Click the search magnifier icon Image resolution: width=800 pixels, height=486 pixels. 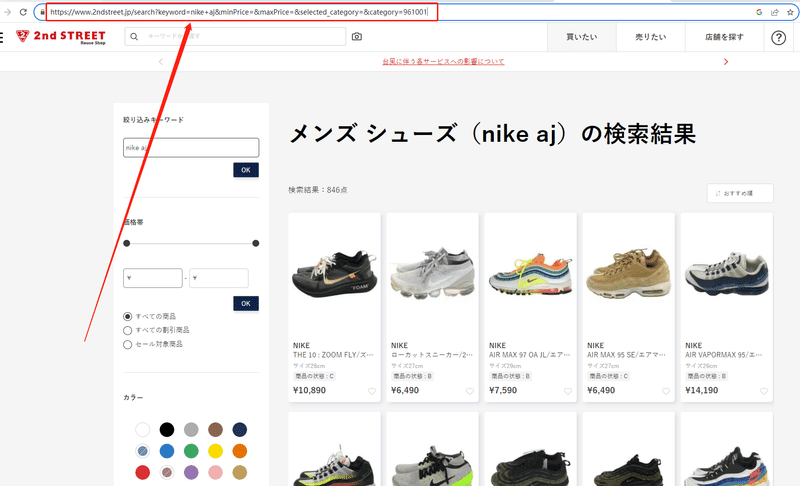[x=134, y=37]
